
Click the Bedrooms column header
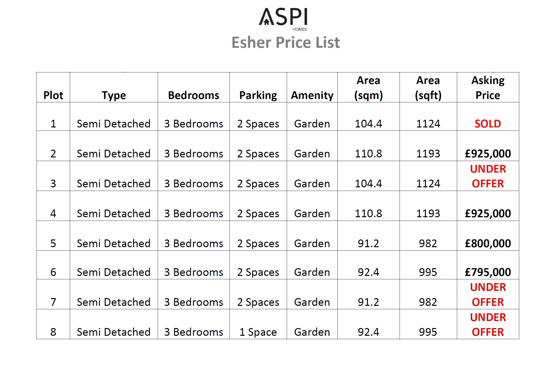coord(194,95)
